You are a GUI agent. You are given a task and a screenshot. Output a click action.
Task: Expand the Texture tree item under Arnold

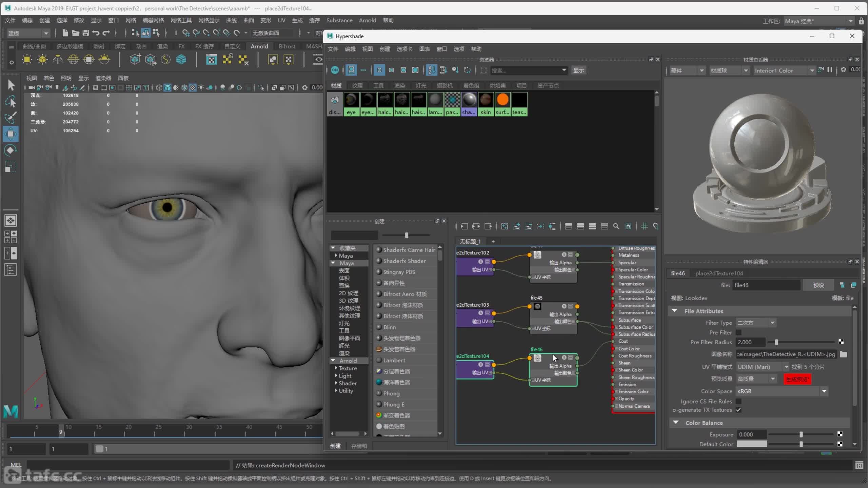[336, 368]
